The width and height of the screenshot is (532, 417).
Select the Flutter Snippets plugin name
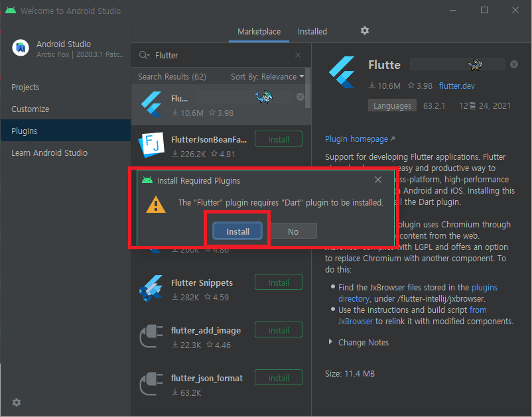[202, 282]
